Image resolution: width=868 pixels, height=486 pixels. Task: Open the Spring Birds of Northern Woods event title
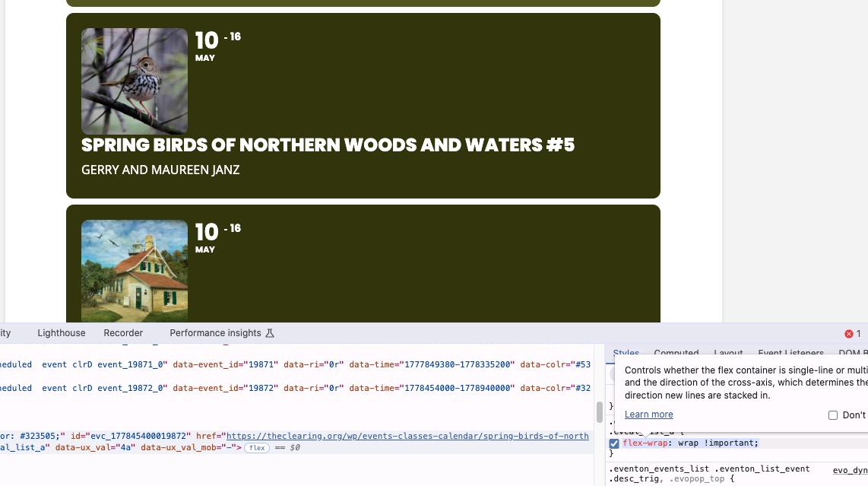328,145
